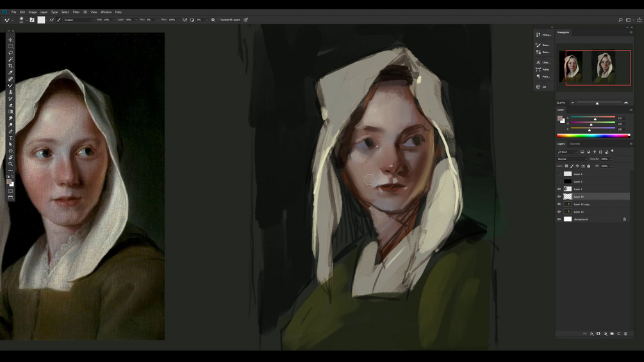Viewport: 644px width, 362px height.
Task: Open layer style fx menu
Action: [x=592, y=334]
